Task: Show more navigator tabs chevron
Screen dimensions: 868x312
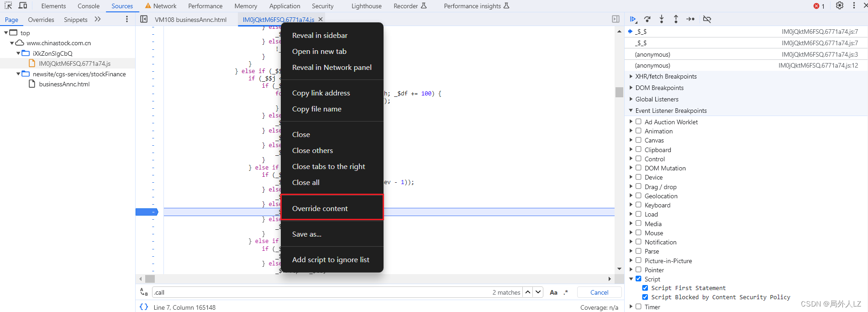Action: [97, 19]
